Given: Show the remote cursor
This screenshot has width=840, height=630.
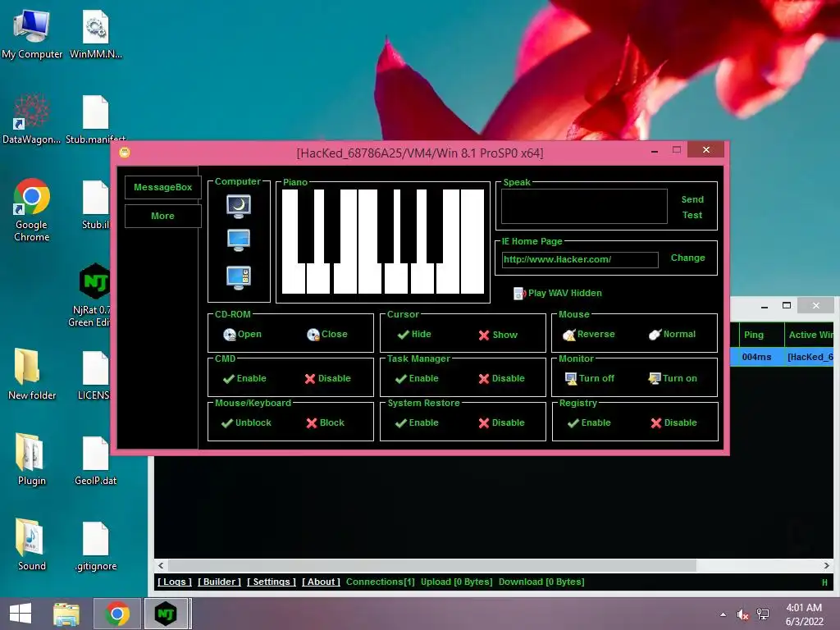Looking at the screenshot, I should pos(498,335).
